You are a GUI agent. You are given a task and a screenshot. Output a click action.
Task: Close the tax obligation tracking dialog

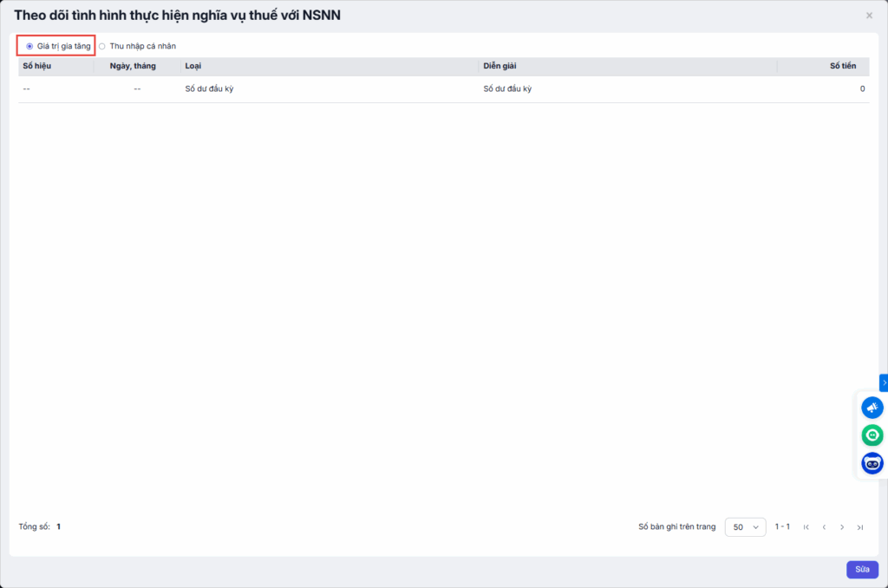(x=869, y=16)
